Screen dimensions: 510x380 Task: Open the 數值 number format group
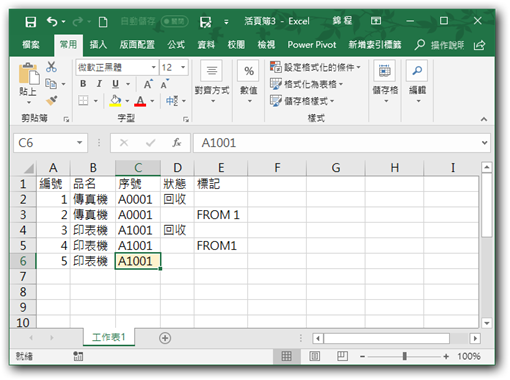click(249, 82)
